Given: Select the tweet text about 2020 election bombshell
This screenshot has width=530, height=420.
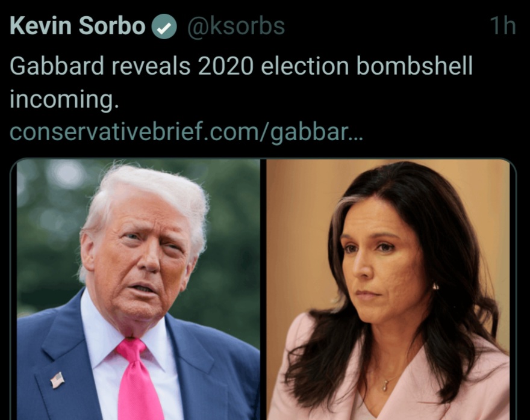Looking at the screenshot, I should [x=241, y=82].
